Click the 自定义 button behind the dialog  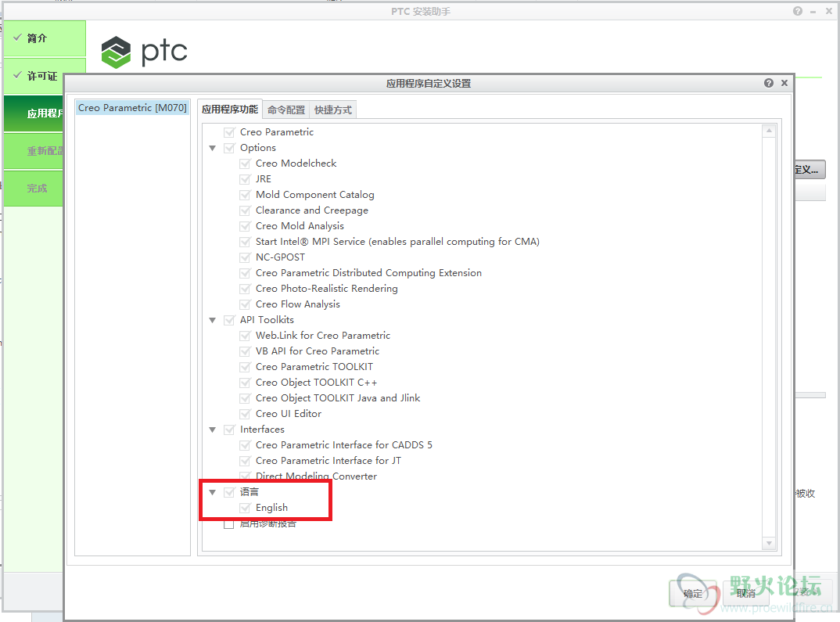point(809,170)
